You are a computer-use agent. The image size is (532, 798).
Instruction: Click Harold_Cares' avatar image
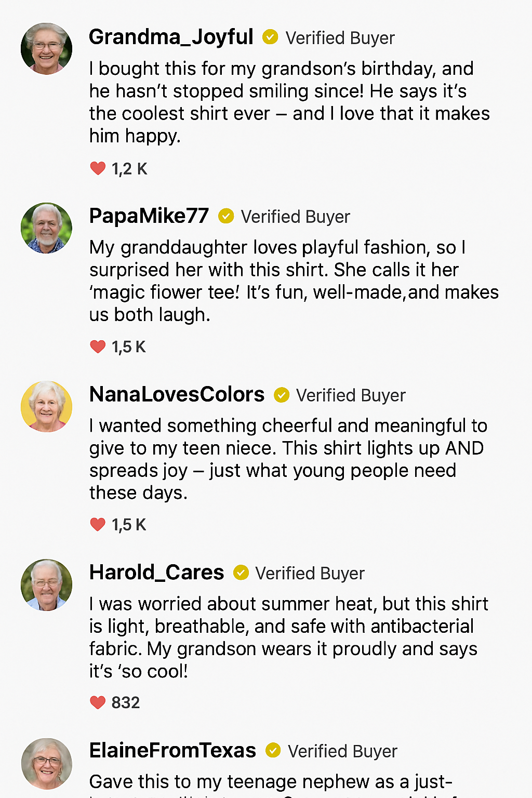47,584
